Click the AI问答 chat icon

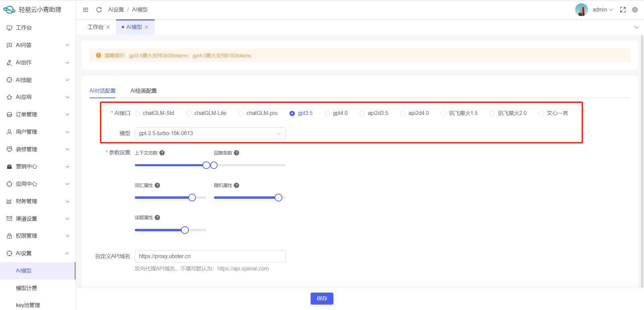tap(9, 45)
